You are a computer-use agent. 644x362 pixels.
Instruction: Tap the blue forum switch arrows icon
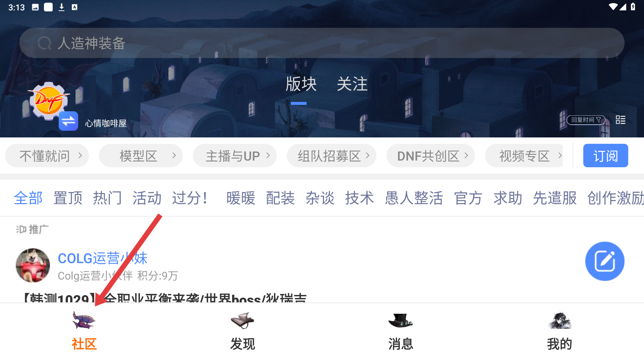[x=68, y=121]
